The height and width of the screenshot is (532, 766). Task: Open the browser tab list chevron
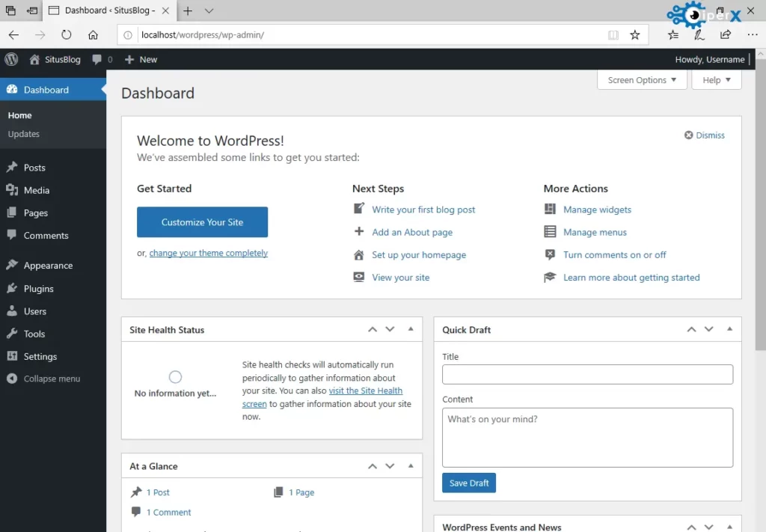(209, 11)
